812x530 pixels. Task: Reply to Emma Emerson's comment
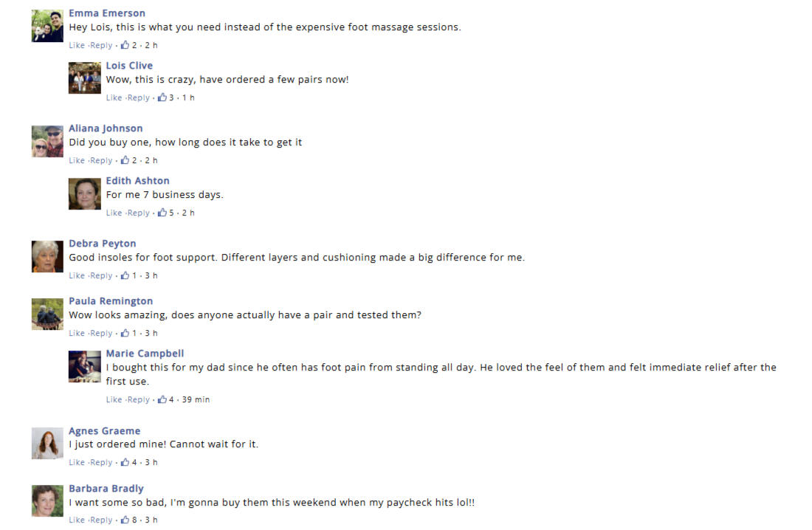point(101,45)
